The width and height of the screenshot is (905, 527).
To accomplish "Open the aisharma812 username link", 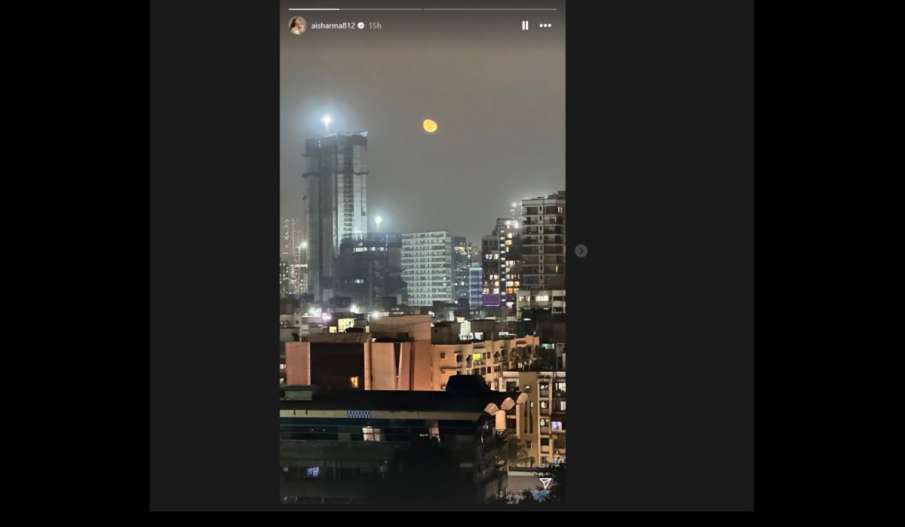I will click(333, 25).
